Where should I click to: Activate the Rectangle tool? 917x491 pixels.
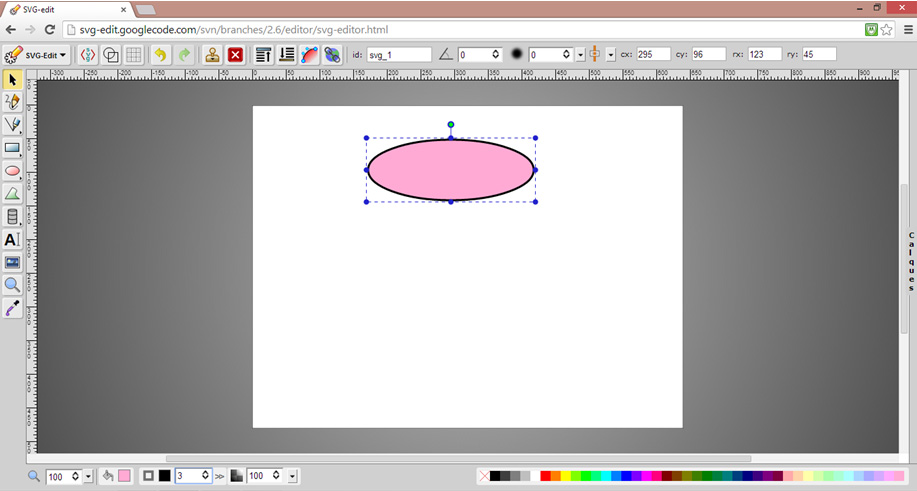[12, 148]
